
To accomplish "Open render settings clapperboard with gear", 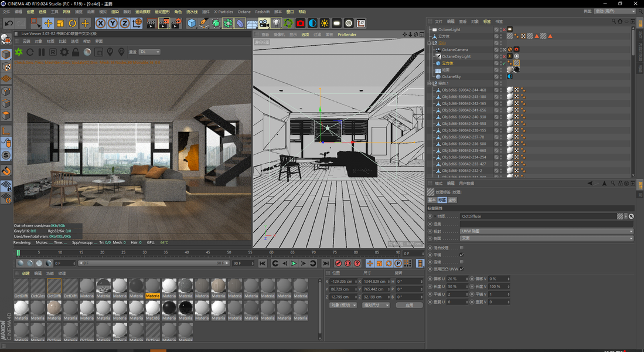I will [x=176, y=23].
